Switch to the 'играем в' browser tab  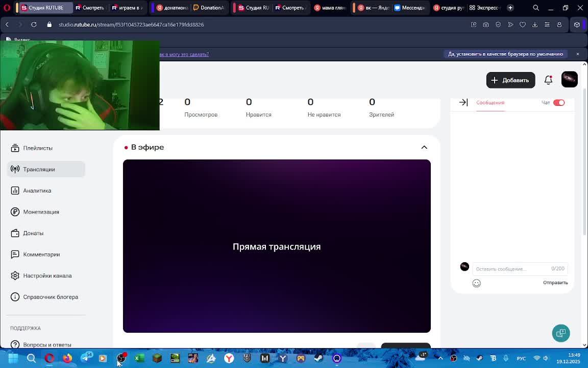127,8
